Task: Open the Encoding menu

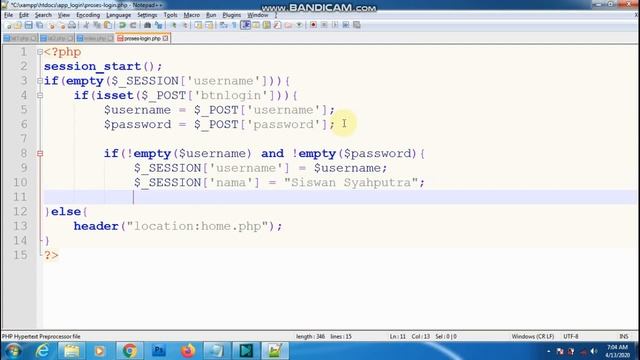Action: [x=88, y=15]
